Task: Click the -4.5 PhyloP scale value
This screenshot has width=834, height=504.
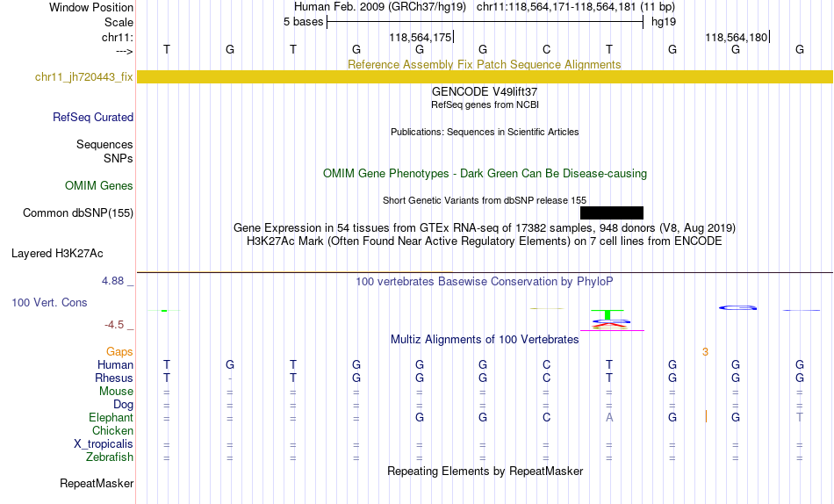Action: click(114, 325)
